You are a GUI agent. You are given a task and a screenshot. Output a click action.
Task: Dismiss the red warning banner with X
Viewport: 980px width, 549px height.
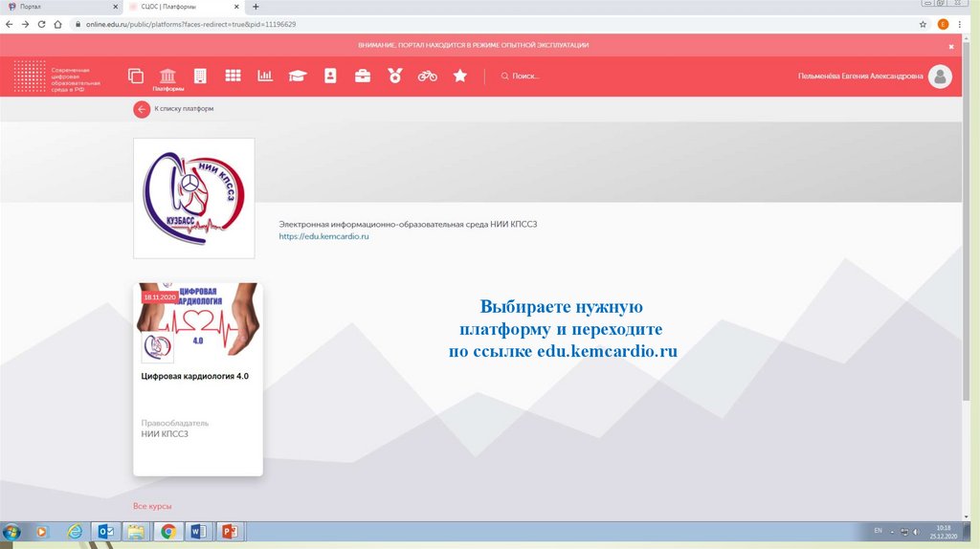[x=951, y=46]
